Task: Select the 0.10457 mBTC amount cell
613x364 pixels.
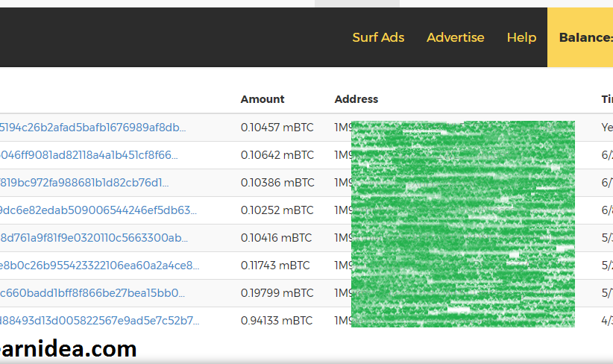Action: [277, 128]
